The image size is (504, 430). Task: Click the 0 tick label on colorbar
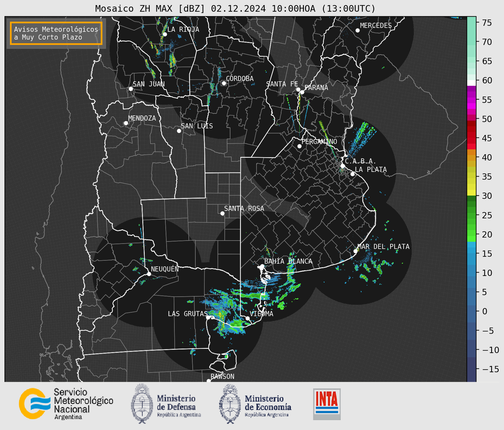485,311
